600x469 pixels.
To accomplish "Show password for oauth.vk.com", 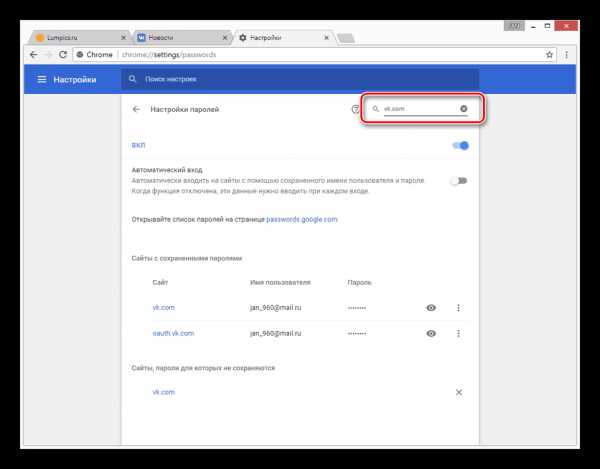I will 431,333.
